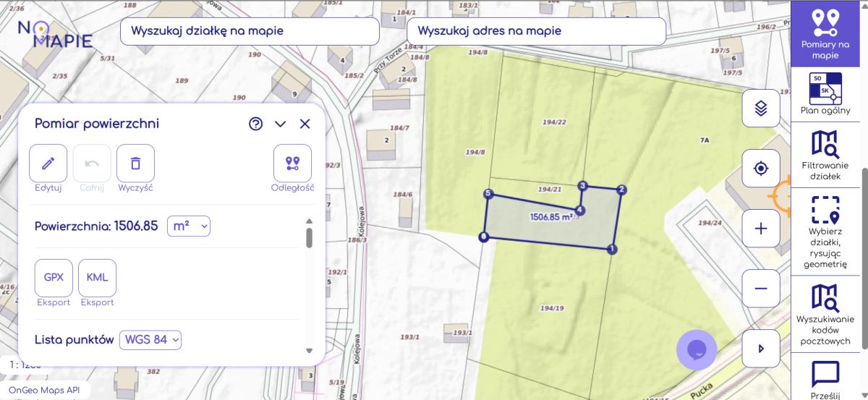868x400 pixels.
Task: Click parcel label 184/7 on map
Action: click(400, 128)
